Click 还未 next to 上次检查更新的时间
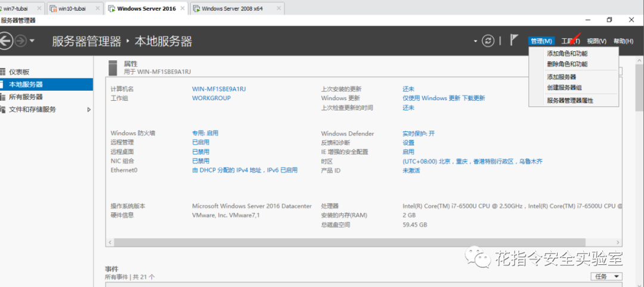The width and height of the screenshot is (644, 287). click(408, 107)
